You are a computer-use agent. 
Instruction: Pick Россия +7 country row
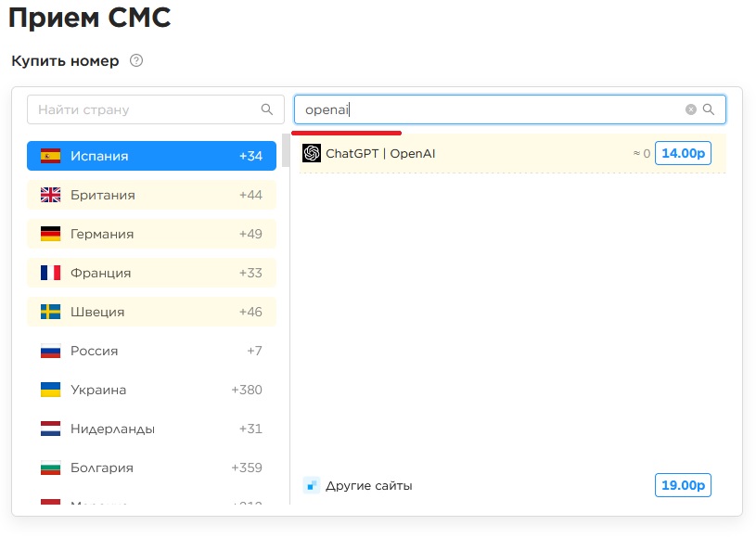click(151, 351)
